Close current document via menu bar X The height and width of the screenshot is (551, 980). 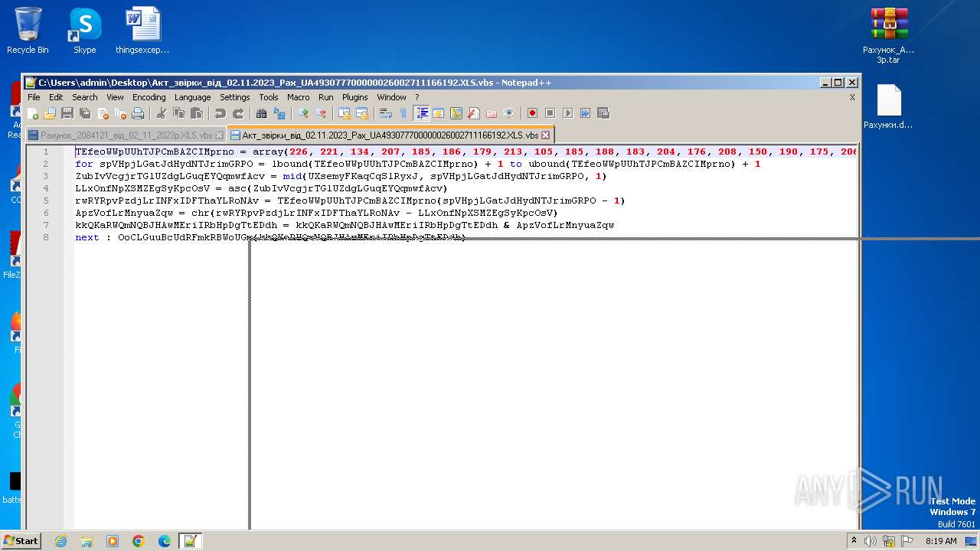tap(852, 97)
